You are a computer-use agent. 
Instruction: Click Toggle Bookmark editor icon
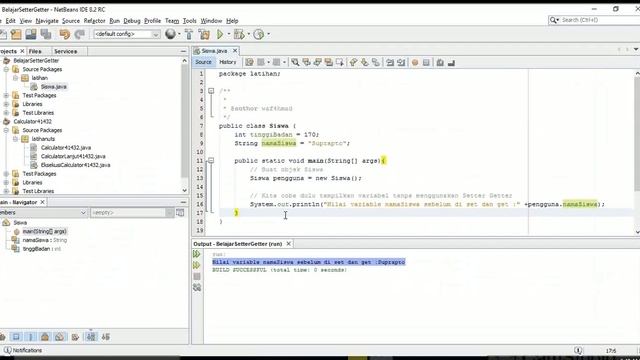(x=376, y=62)
